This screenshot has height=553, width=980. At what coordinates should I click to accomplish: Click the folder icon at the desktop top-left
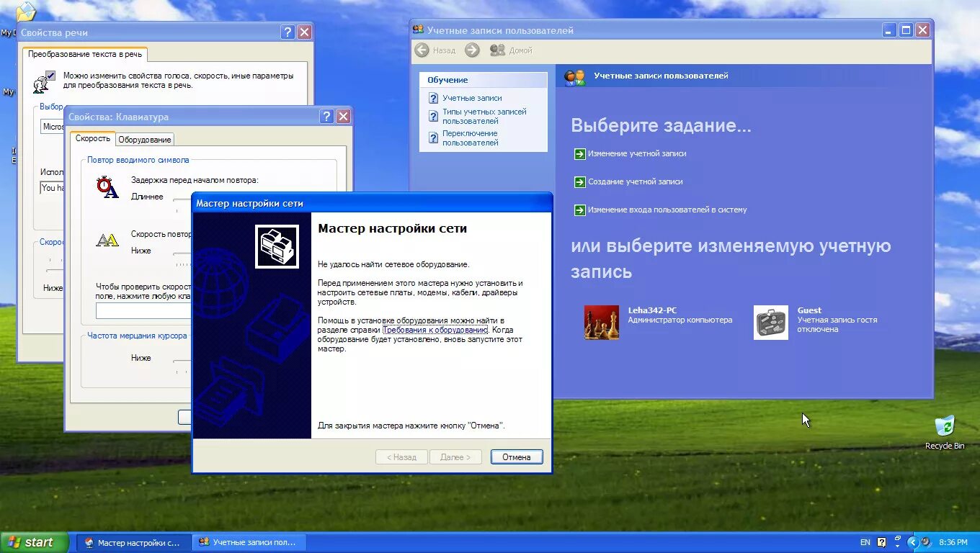25,12
